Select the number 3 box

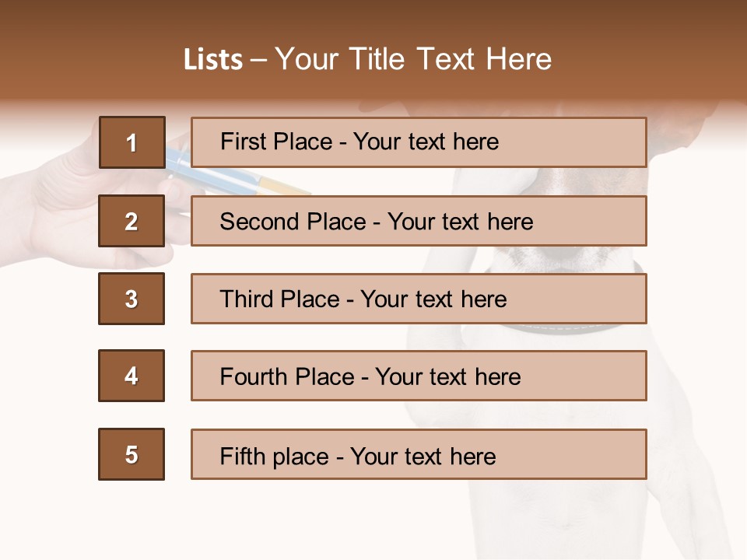coord(132,299)
